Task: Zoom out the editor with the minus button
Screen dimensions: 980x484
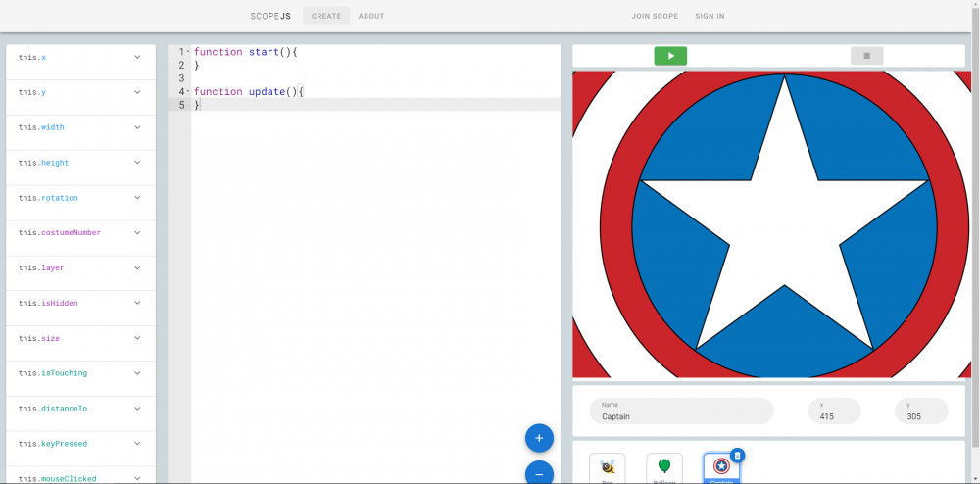Action: click(539, 474)
